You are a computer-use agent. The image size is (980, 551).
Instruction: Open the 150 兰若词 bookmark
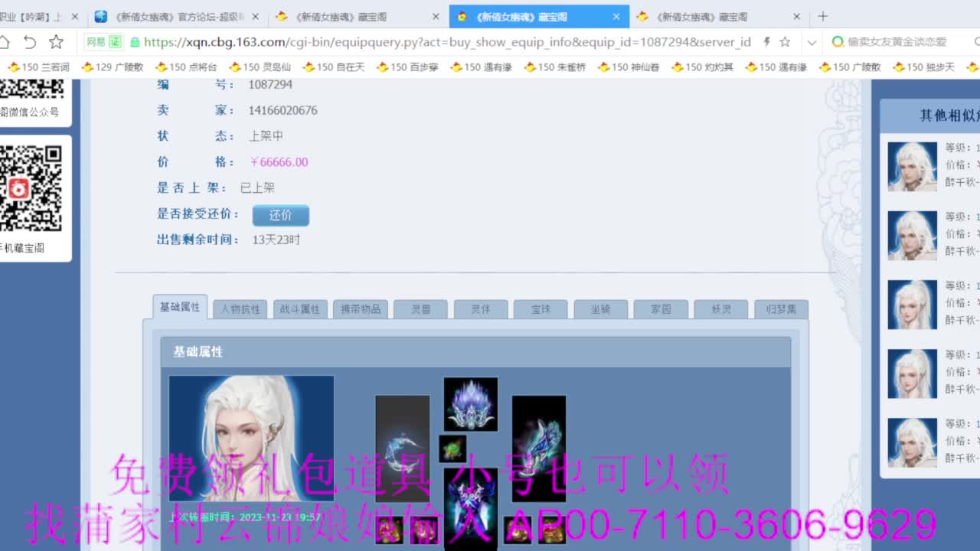(x=38, y=67)
